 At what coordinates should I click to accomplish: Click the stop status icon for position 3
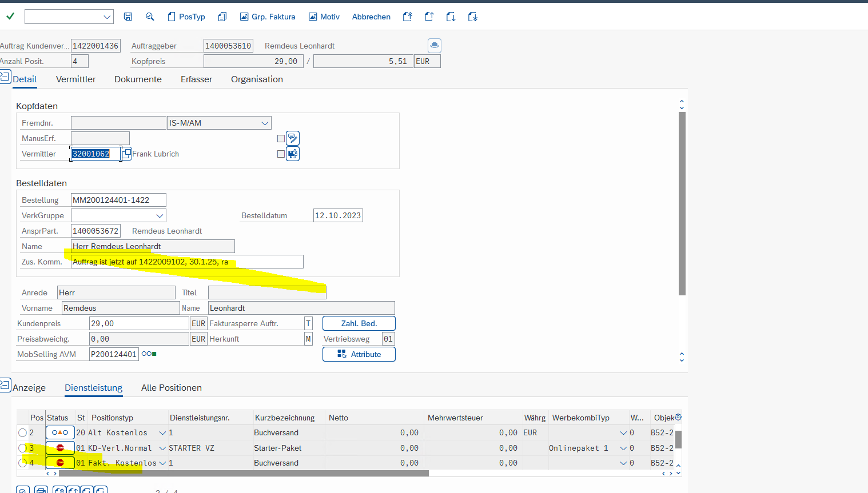coord(60,448)
